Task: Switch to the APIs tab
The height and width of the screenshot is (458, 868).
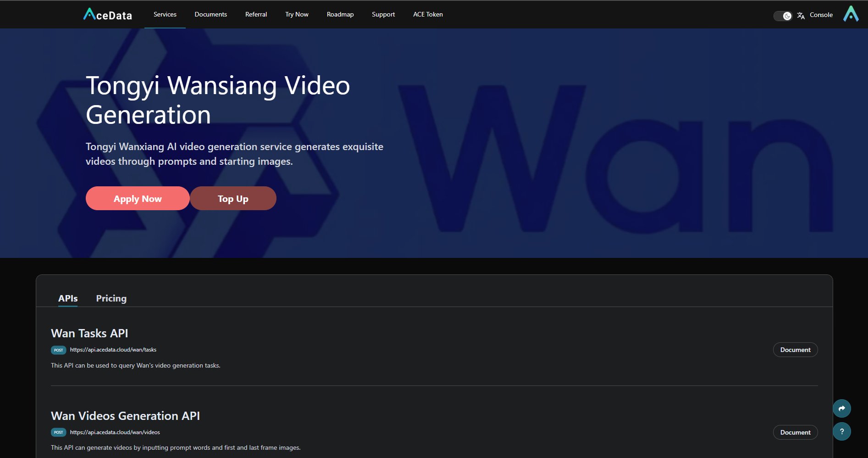Action: point(68,298)
